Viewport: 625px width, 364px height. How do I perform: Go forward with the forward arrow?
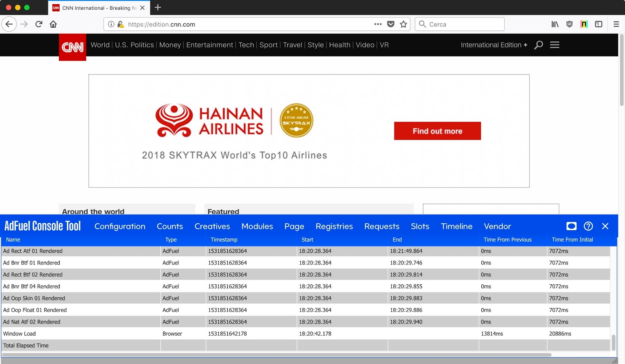(x=24, y=24)
